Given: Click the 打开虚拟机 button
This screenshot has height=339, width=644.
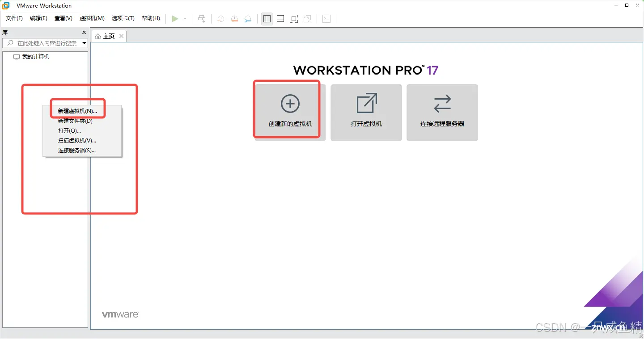Looking at the screenshot, I should (366, 112).
